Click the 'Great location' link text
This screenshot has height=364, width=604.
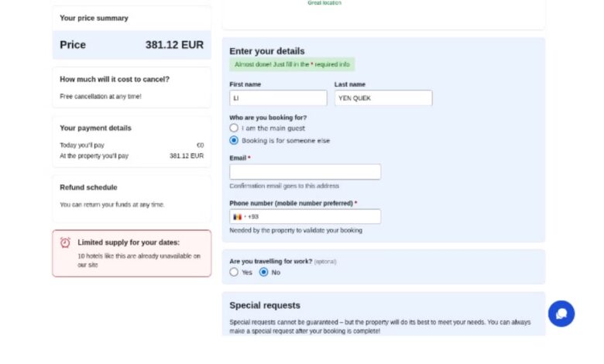click(324, 2)
